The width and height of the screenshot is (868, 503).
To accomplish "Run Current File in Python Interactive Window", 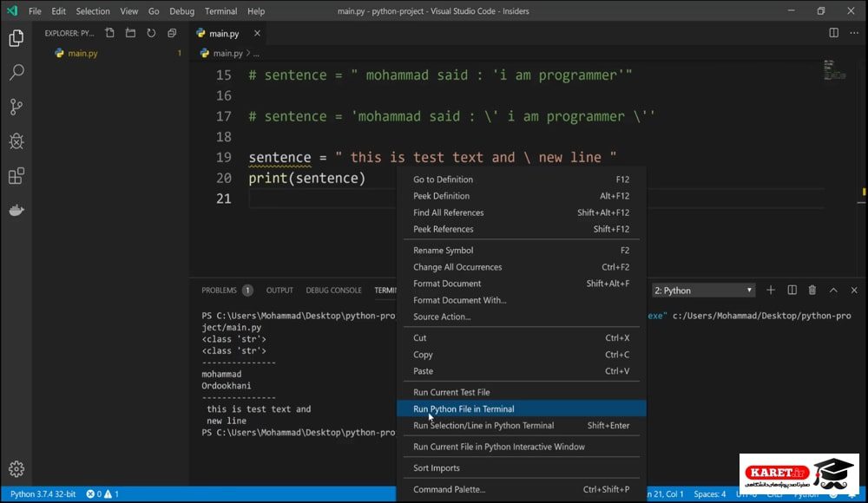I will [x=521, y=447].
